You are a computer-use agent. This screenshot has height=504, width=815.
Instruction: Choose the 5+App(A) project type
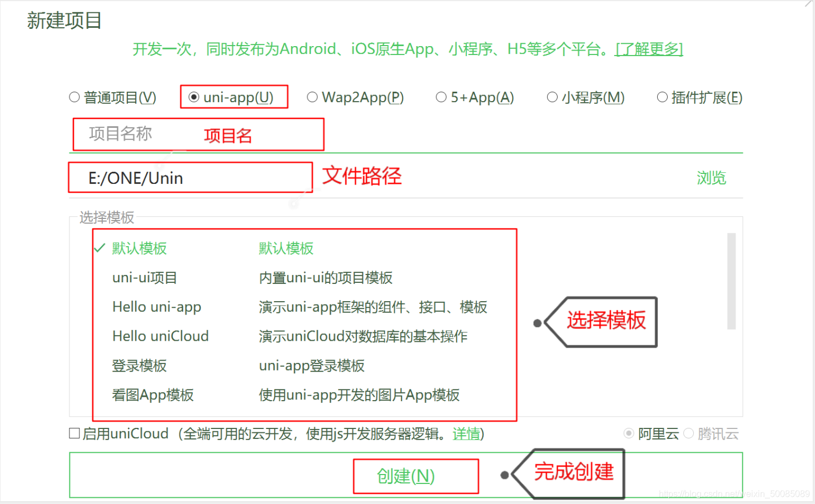[x=441, y=97]
